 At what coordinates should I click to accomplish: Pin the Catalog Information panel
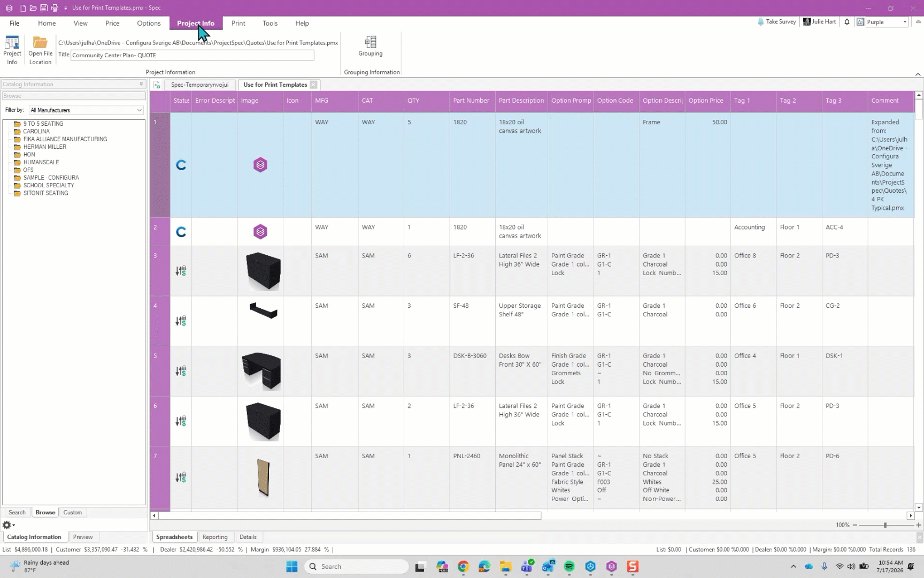point(141,84)
